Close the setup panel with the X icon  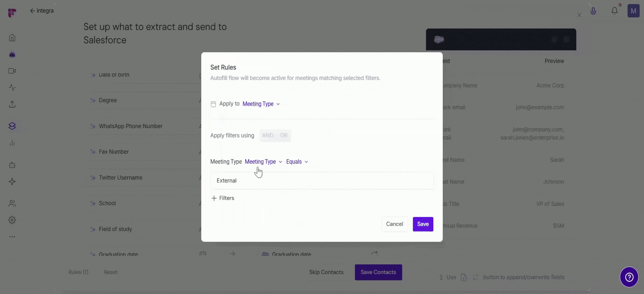(x=579, y=15)
